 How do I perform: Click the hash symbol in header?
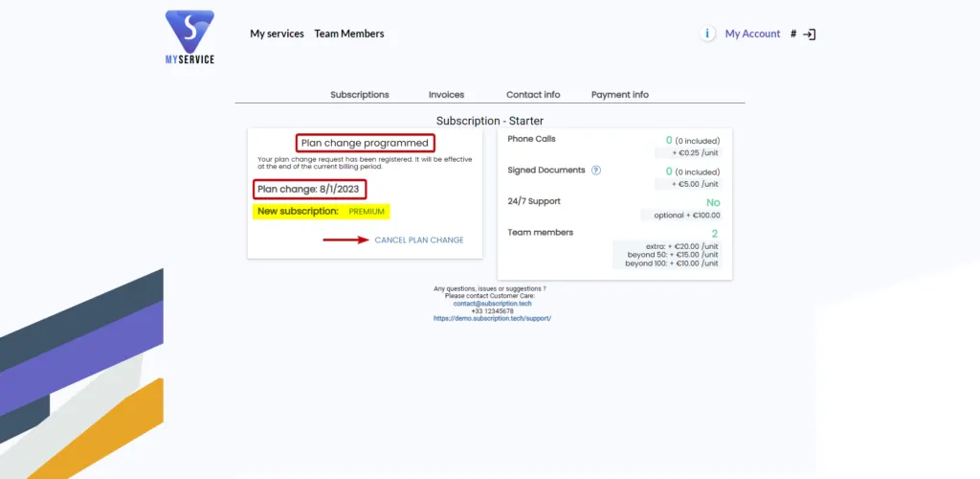click(x=793, y=34)
